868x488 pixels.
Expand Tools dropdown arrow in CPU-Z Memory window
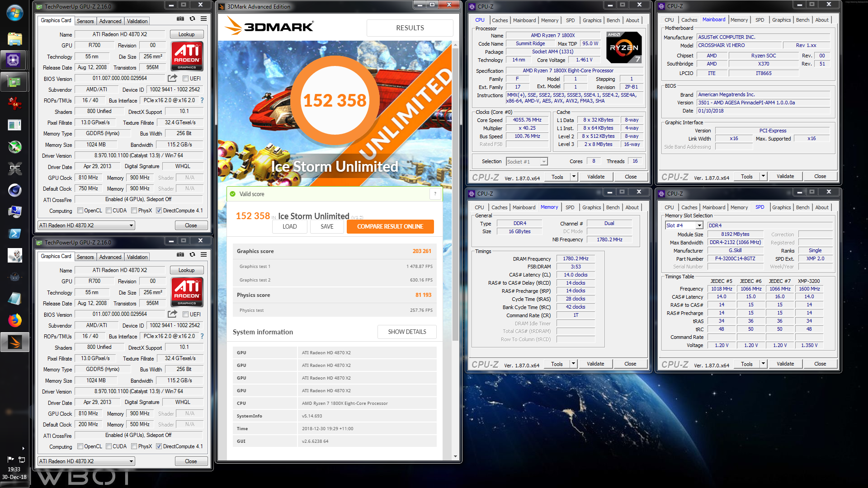(573, 364)
